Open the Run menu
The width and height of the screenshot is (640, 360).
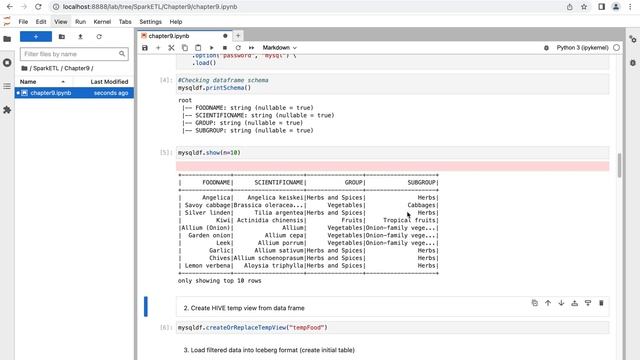tap(80, 22)
